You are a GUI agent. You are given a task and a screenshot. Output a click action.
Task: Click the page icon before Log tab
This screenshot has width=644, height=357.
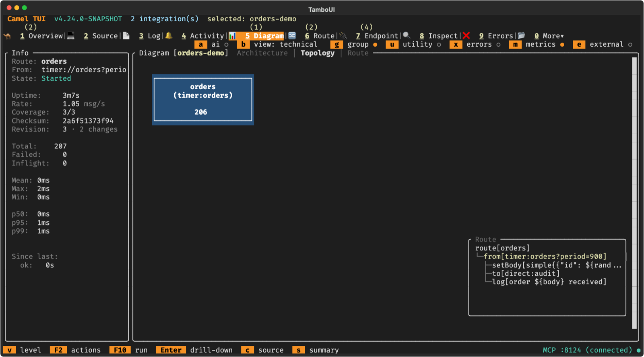point(126,36)
